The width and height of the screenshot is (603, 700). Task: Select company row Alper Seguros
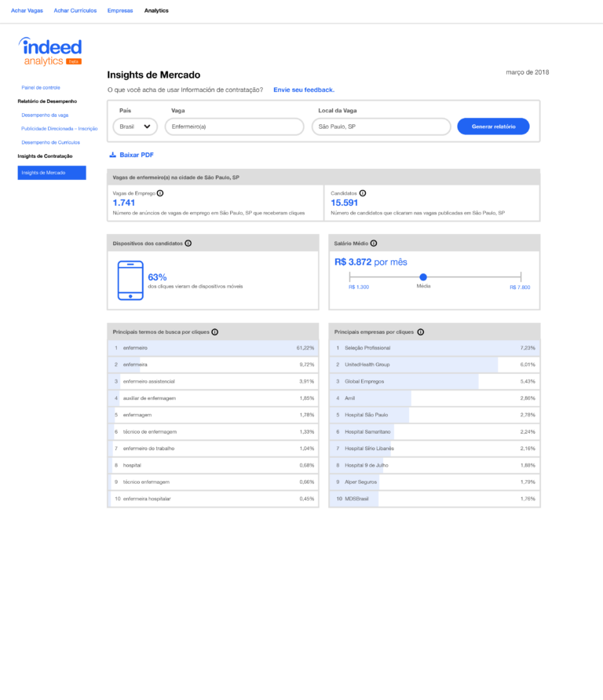(x=434, y=482)
